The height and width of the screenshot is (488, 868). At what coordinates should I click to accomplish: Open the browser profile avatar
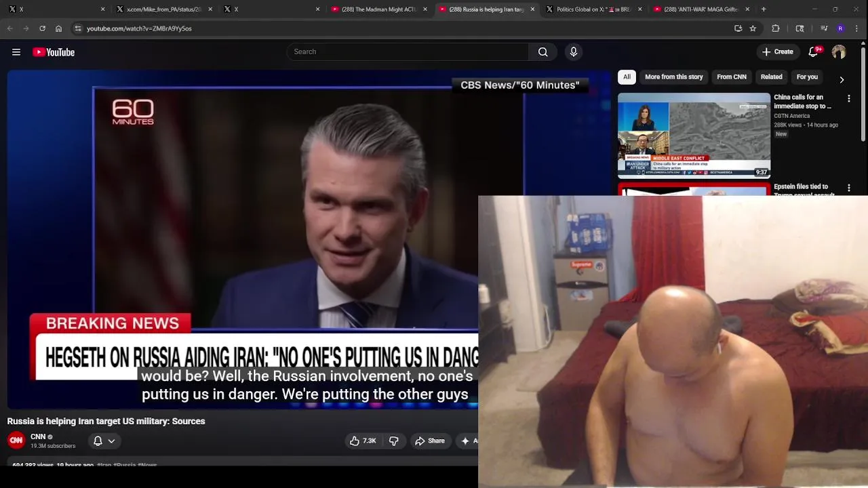(x=841, y=28)
